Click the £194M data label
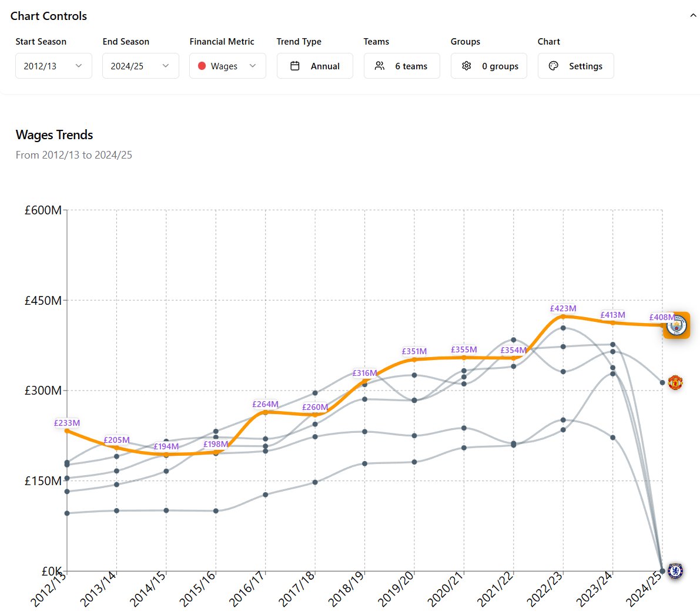 [x=166, y=446]
